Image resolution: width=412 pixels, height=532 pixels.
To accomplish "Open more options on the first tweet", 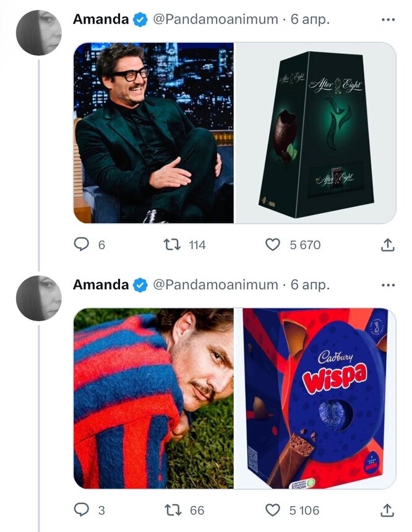I will [388, 19].
